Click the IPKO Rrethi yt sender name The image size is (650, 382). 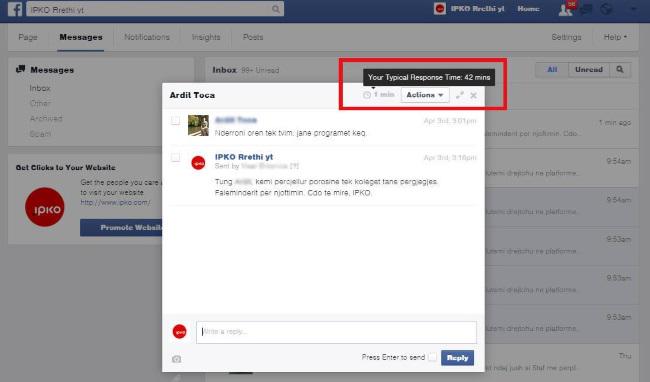tap(244, 157)
